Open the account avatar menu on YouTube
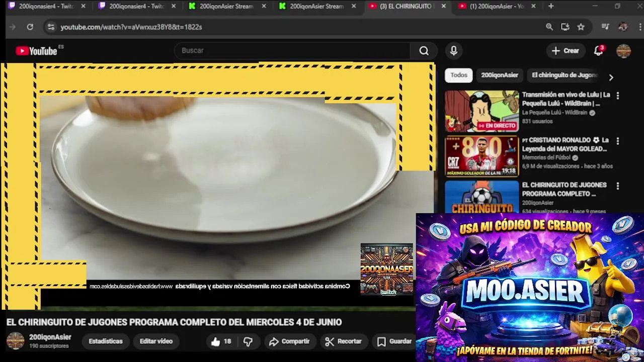 623,51
